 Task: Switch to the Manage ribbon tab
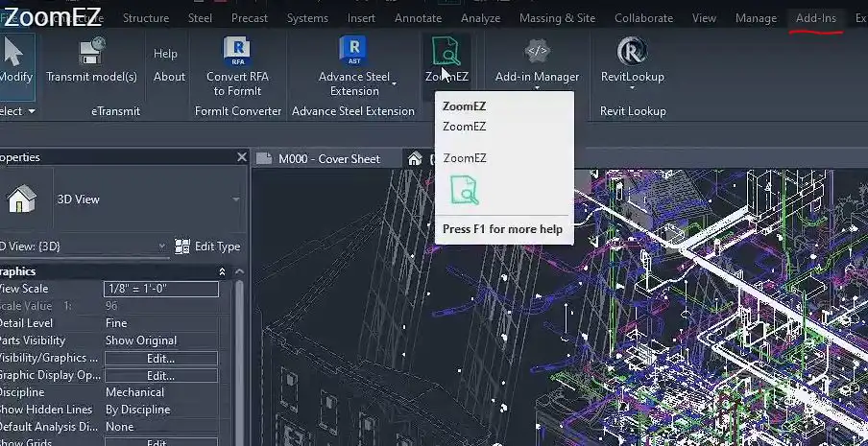pyautogui.click(x=757, y=18)
